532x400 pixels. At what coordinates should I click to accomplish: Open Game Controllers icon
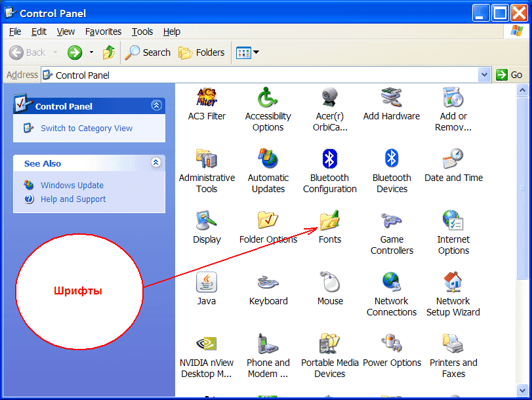pyautogui.click(x=392, y=222)
